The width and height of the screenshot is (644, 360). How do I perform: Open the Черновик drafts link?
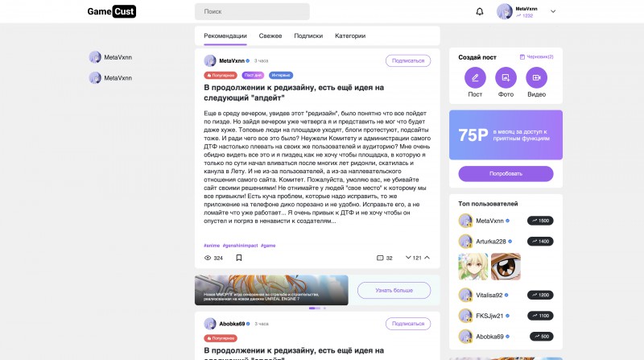[x=537, y=57]
